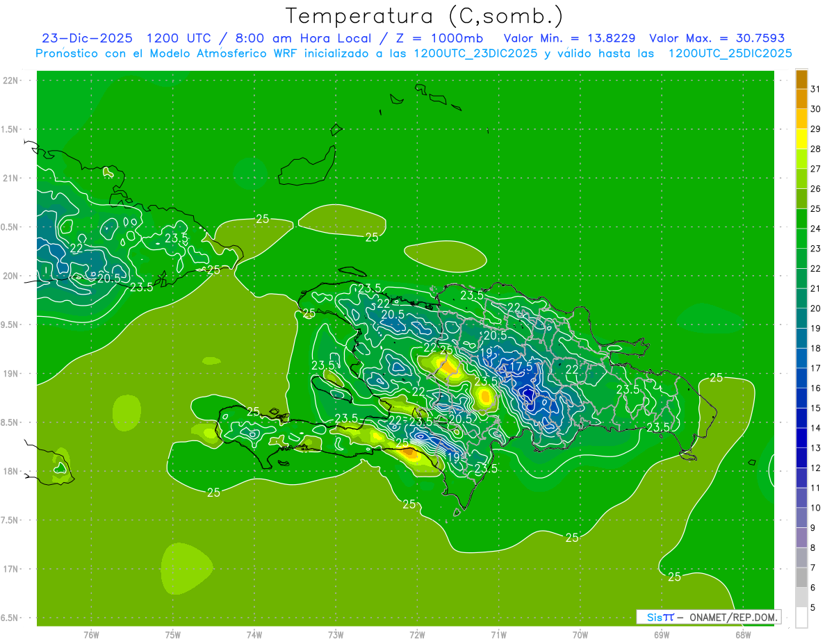Click the '75W' longitude axis label
834x644 pixels.
pos(173,634)
